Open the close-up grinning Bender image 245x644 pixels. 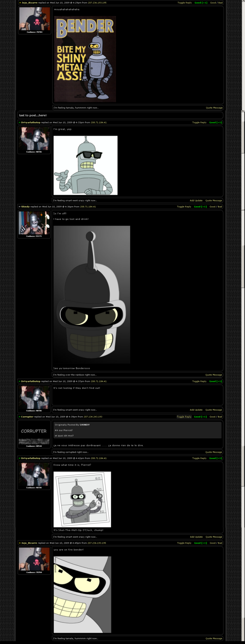[82, 595]
